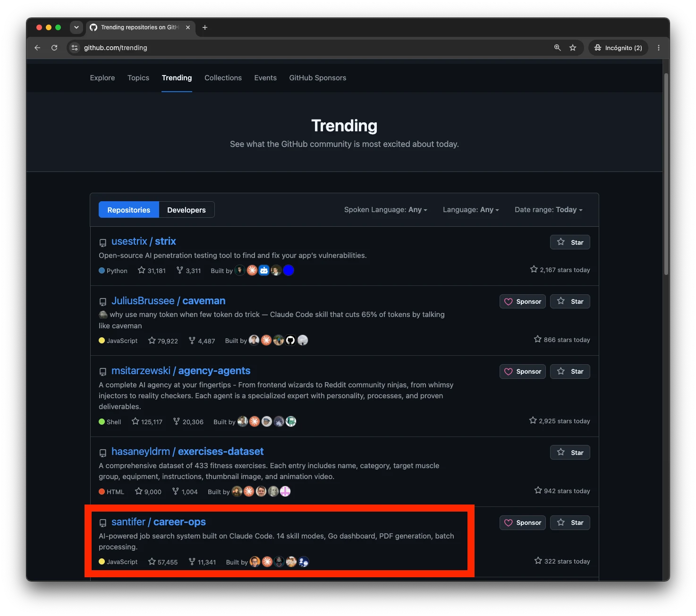Star the msitarzewski / agency-agents repository
Image resolution: width=696 pixels, height=616 pixels.
570,371
